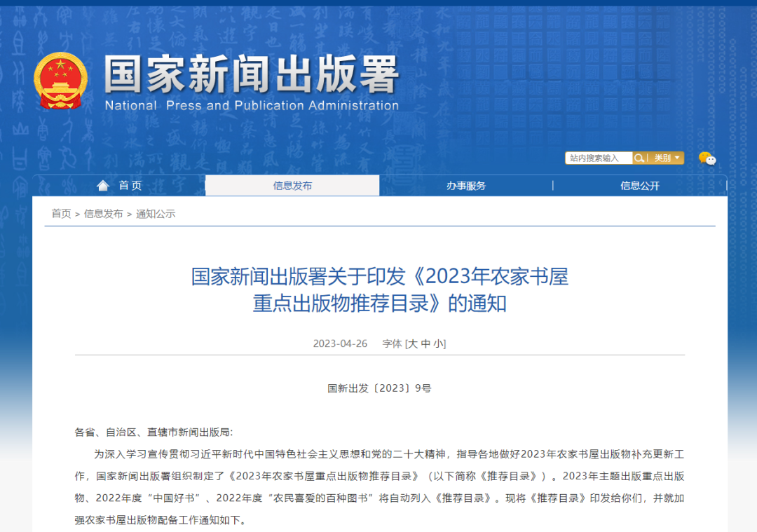Set font size to 中
The image size is (757, 532).
[x=425, y=343]
